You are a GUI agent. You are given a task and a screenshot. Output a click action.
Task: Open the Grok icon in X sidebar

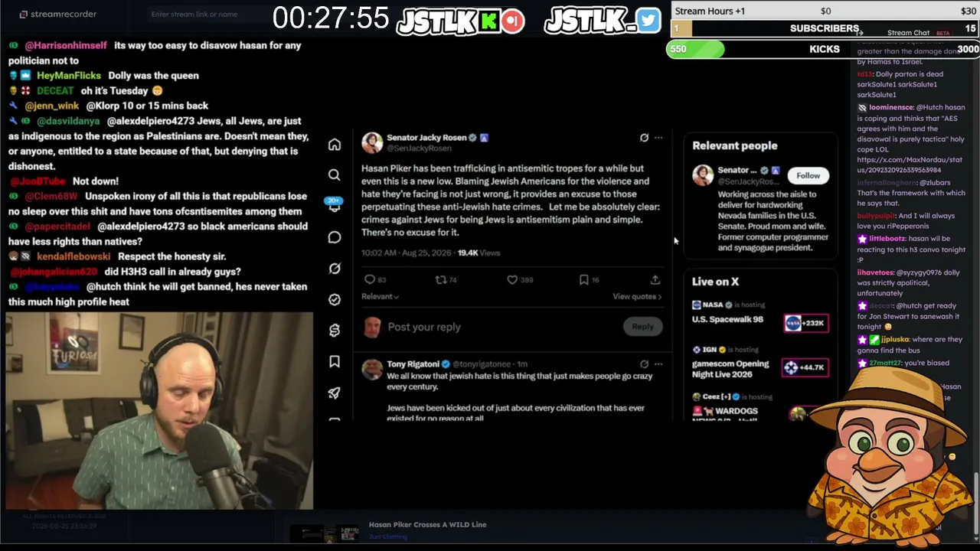tap(335, 269)
